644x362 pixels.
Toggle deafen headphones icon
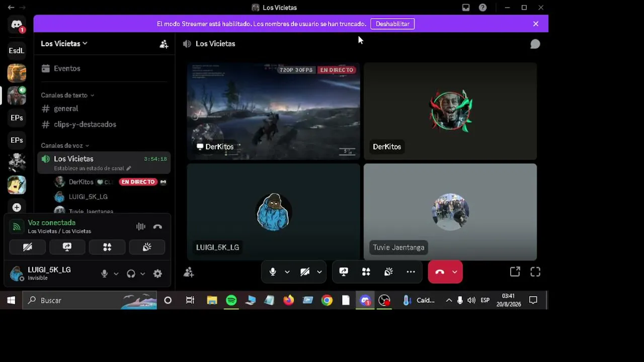pos(131,274)
